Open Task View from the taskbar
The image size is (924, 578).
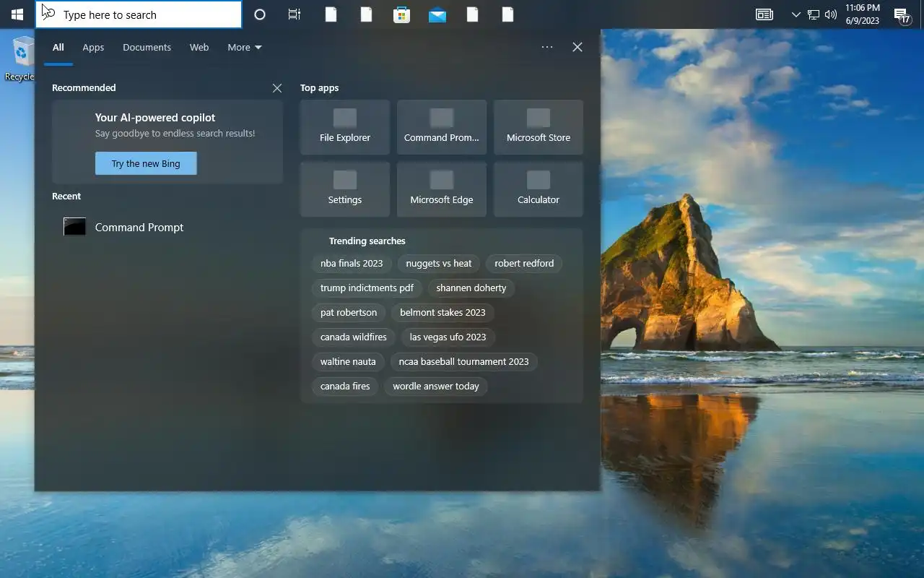pyautogui.click(x=295, y=14)
